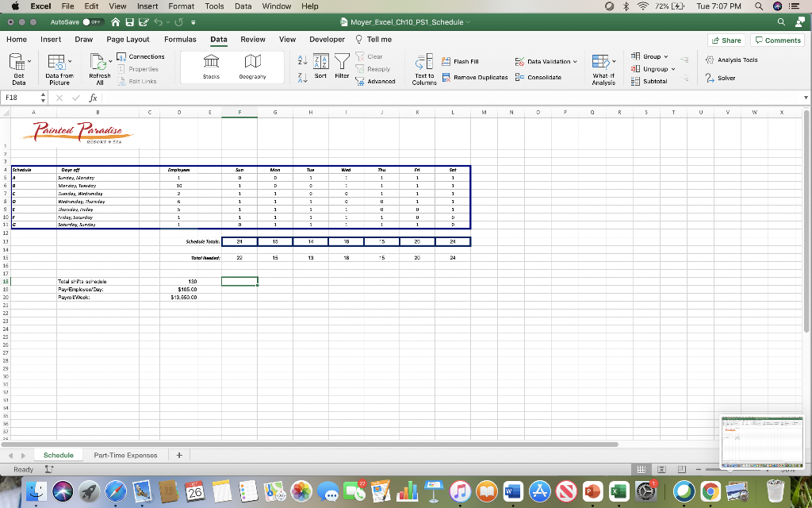Open the Formulas ribbon tab
The height and width of the screenshot is (508, 812).
(x=180, y=40)
